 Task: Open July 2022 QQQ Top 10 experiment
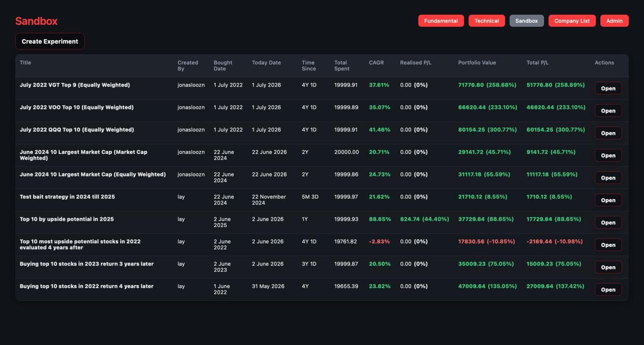coord(608,133)
